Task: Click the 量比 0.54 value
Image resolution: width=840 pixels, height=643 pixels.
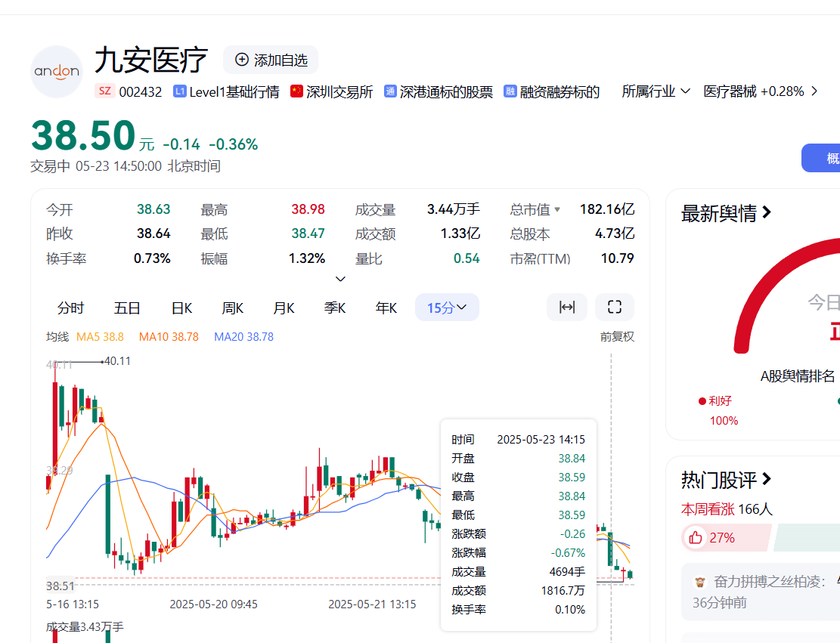Action: coord(466,258)
